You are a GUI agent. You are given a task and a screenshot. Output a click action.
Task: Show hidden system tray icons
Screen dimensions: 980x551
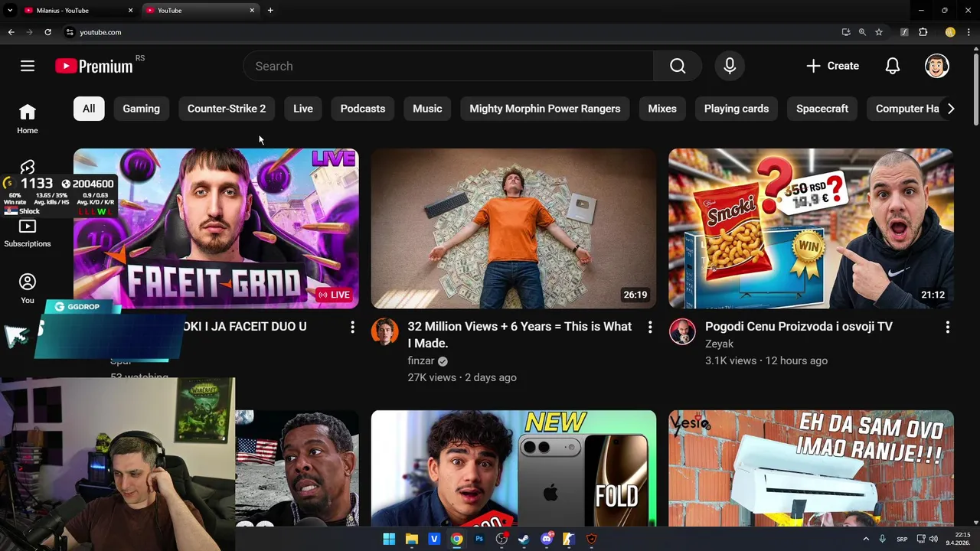pos(866,539)
